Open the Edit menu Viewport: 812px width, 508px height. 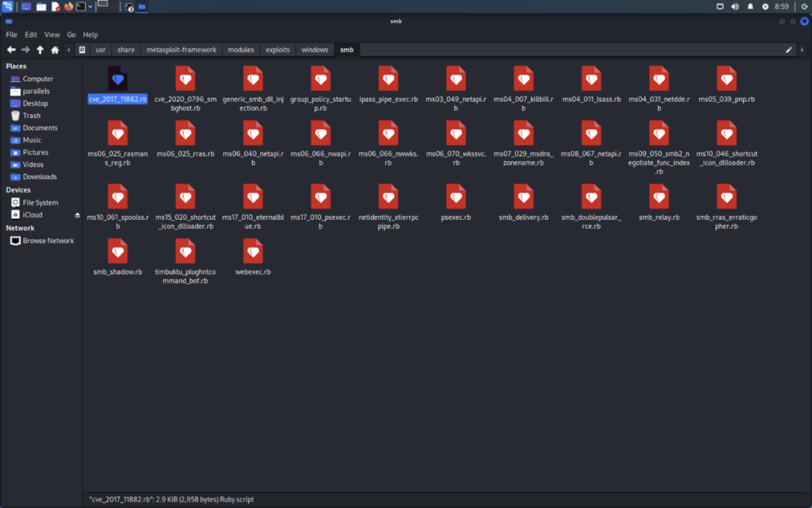pyautogui.click(x=31, y=35)
